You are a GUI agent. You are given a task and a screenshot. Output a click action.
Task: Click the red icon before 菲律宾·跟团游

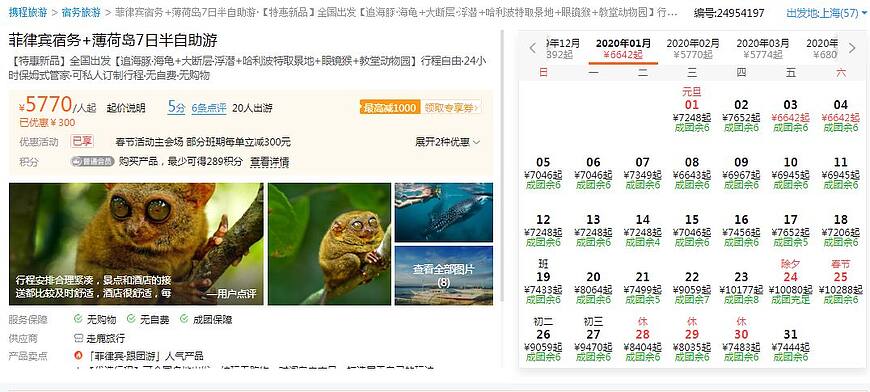point(78,355)
